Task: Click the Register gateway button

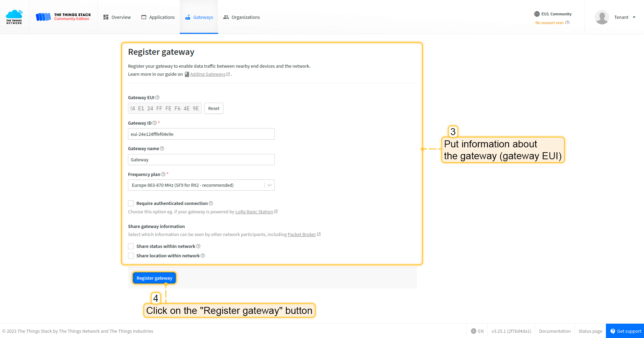Action: click(x=154, y=278)
